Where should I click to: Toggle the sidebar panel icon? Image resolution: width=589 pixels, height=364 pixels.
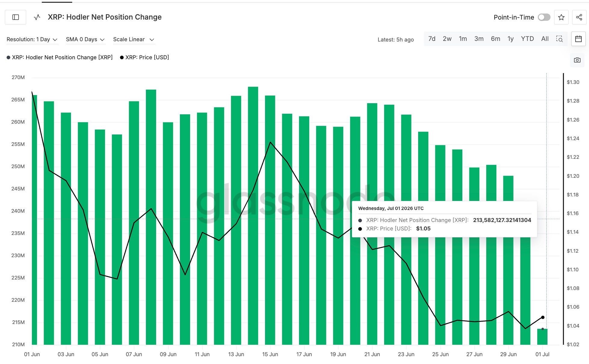[x=16, y=17]
